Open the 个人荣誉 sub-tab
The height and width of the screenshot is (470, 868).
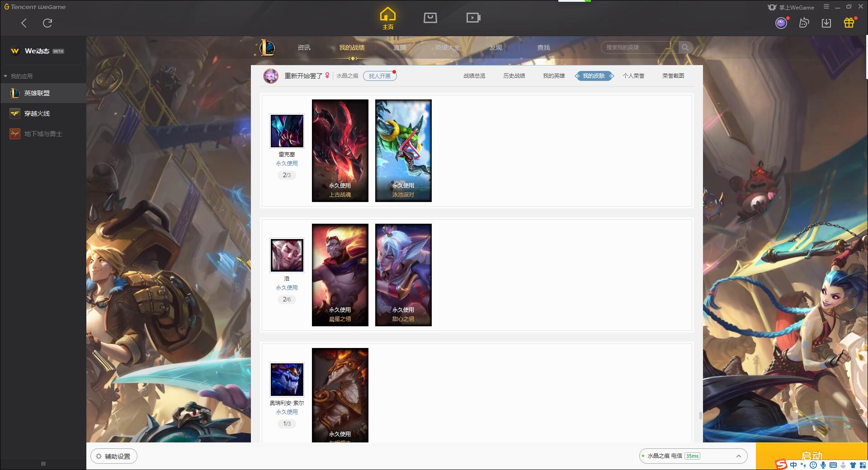pyautogui.click(x=633, y=76)
